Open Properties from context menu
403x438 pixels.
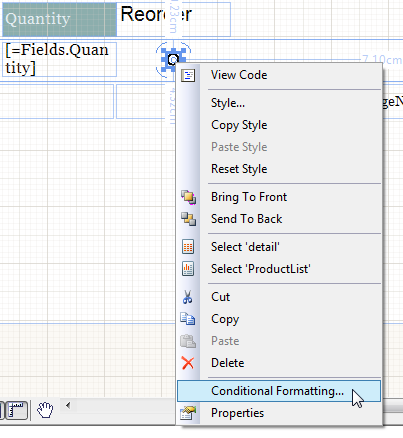(x=279, y=413)
